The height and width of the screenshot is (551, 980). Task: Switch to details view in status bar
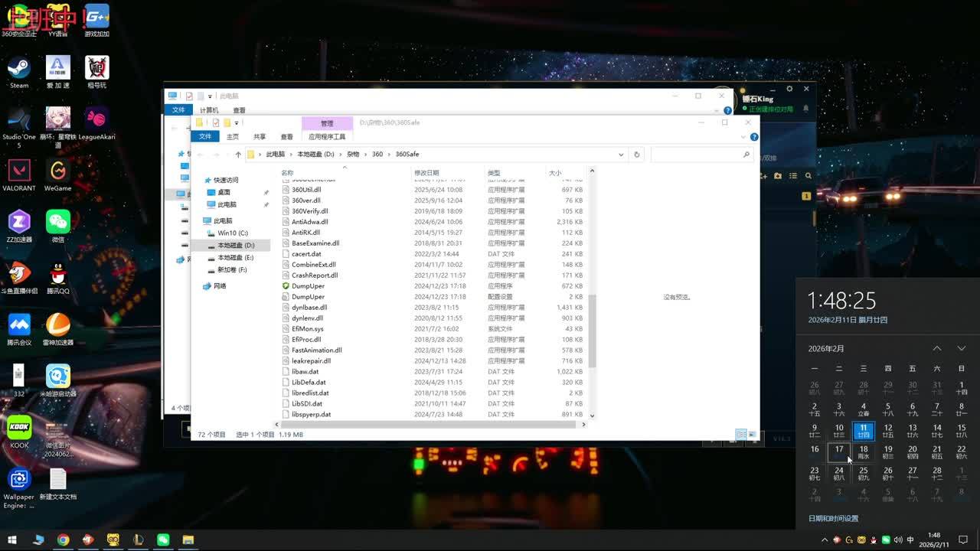point(740,435)
